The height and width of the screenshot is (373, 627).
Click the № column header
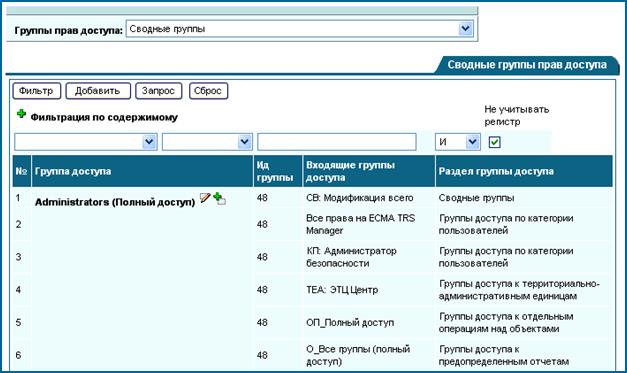22,171
